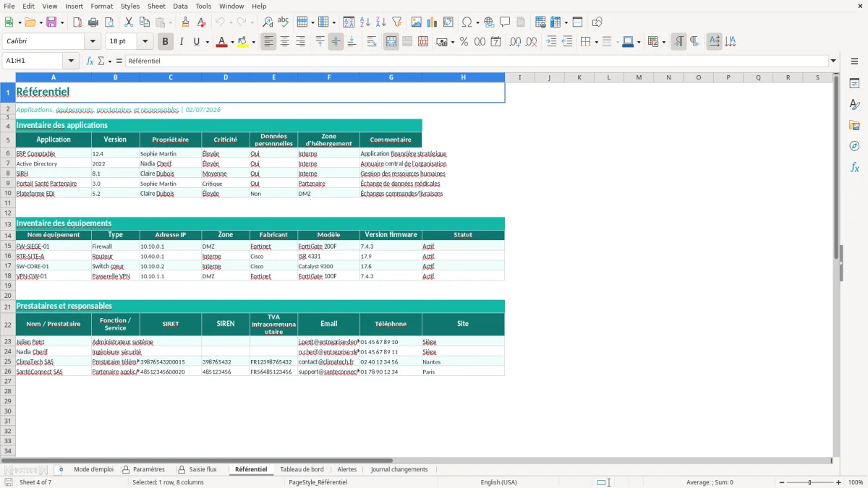Switch to Alertes sheet tab
This screenshot has height=488, width=868.
347,469
